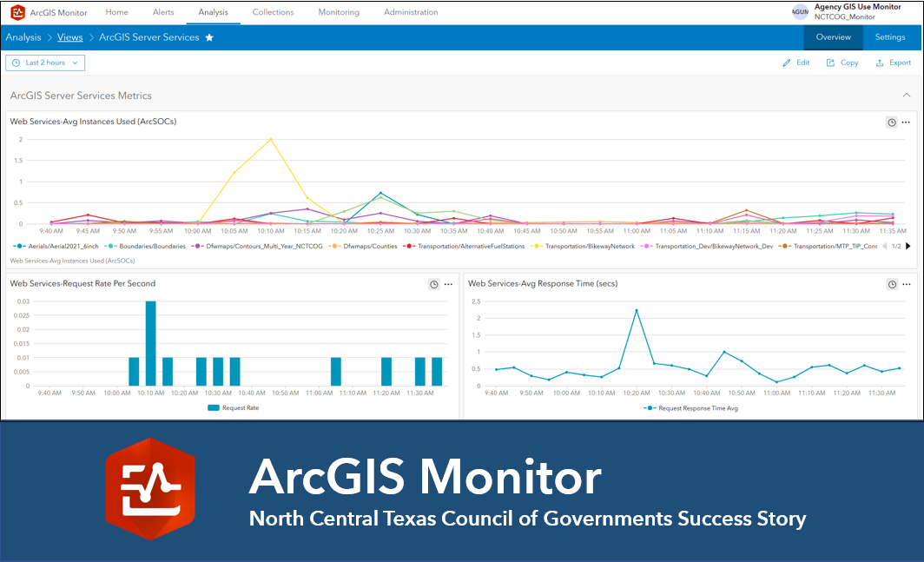Toggle Transportation_Dev/BikewayNetwork_Dev legend series
The height and width of the screenshot is (562, 924).
tap(707, 247)
